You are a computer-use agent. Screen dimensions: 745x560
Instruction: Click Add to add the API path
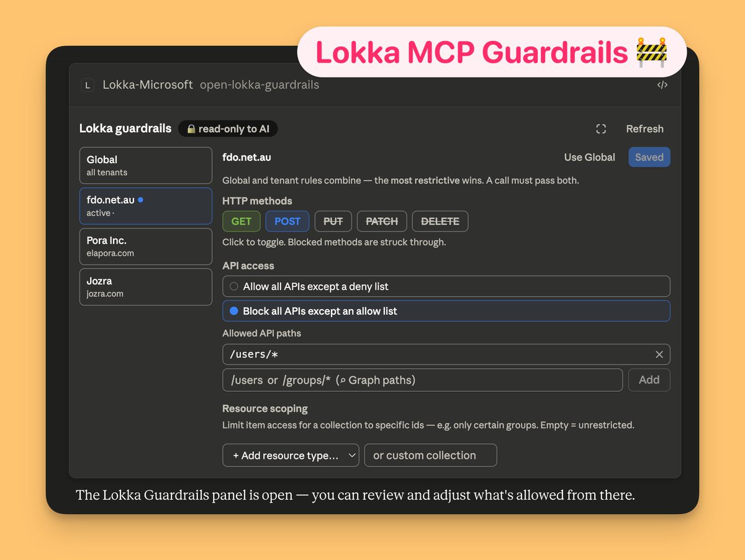pyautogui.click(x=649, y=380)
